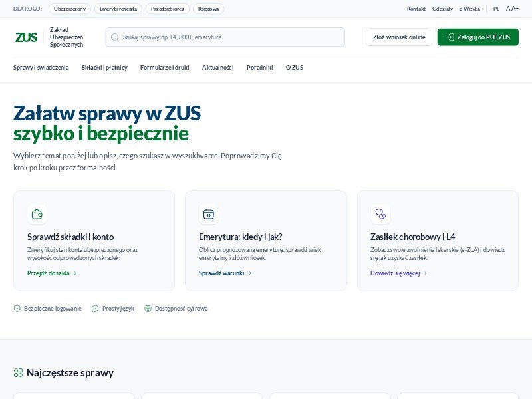532x399 pixels.
Task: Select the Emeryt i rencista chip
Action: (x=118, y=9)
